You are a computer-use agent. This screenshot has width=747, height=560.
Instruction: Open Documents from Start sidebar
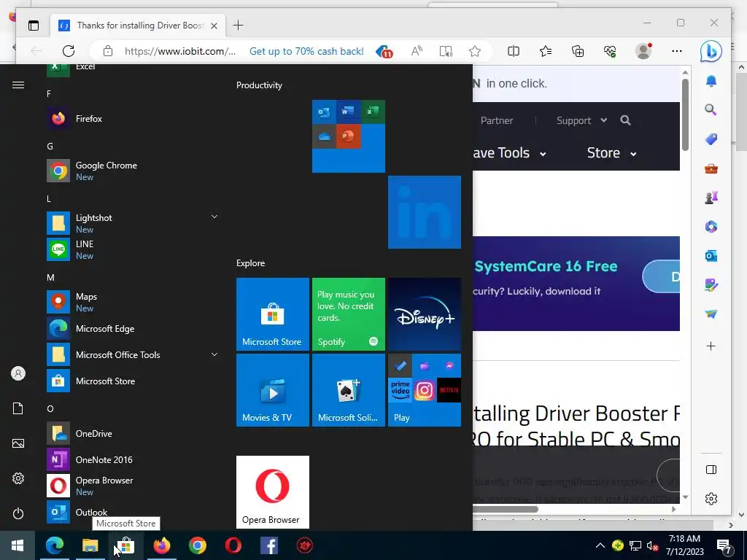[18, 408]
